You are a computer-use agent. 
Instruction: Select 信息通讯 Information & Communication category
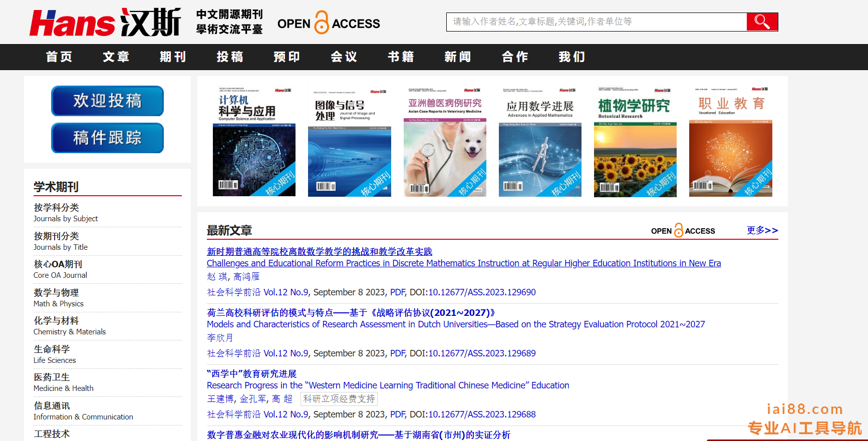point(83,411)
